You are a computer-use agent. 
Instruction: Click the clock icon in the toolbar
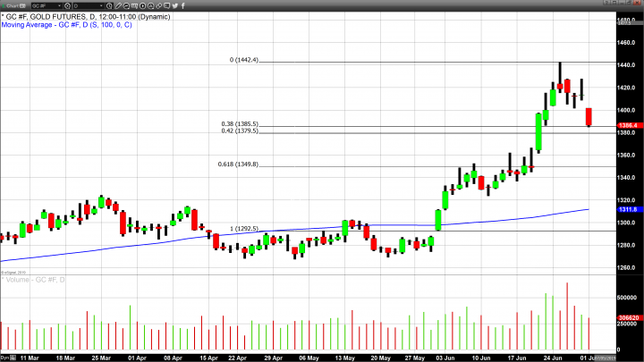click(111, 4)
